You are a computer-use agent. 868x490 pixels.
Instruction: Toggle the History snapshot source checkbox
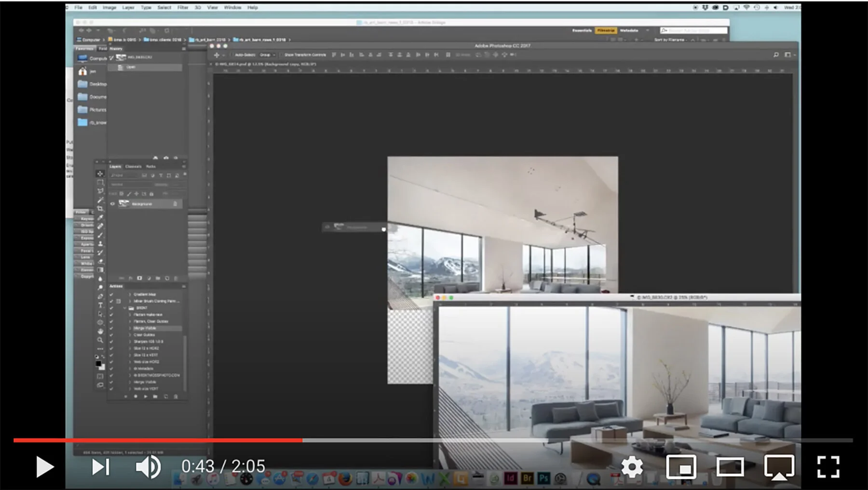(x=112, y=57)
